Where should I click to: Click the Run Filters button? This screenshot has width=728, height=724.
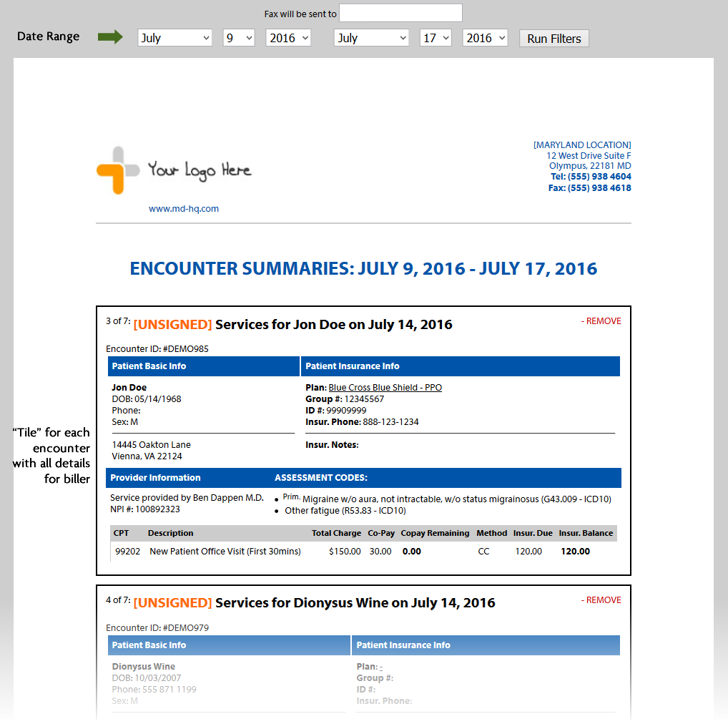click(x=554, y=39)
